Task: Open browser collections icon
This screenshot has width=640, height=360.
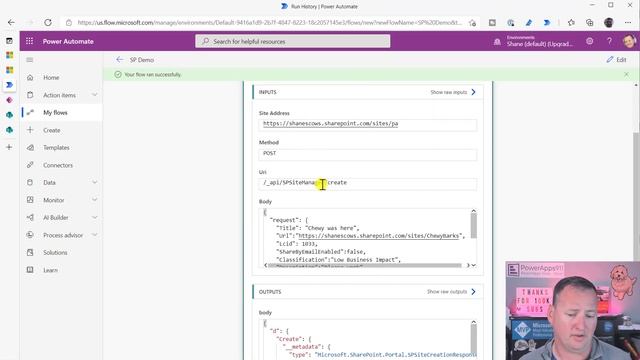Action: pyautogui.click(x=589, y=22)
